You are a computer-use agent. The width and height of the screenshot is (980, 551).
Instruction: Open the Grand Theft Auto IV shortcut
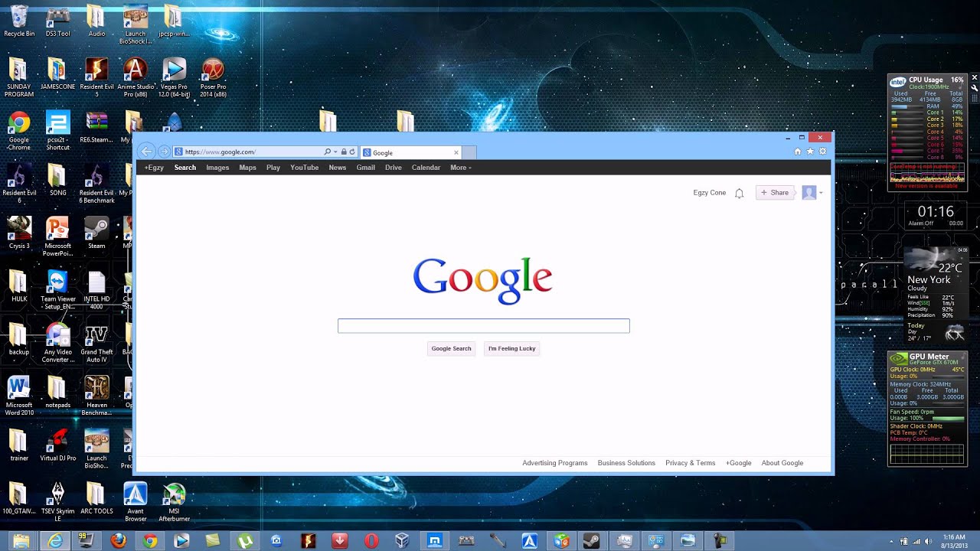click(x=96, y=343)
